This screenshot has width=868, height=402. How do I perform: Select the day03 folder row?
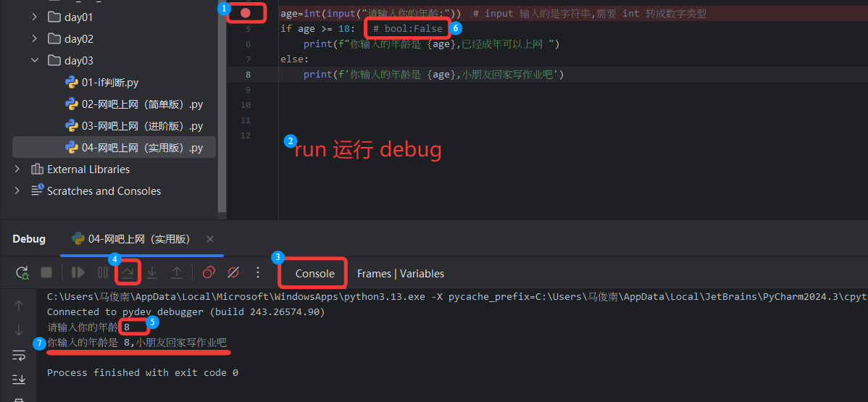(x=114, y=60)
